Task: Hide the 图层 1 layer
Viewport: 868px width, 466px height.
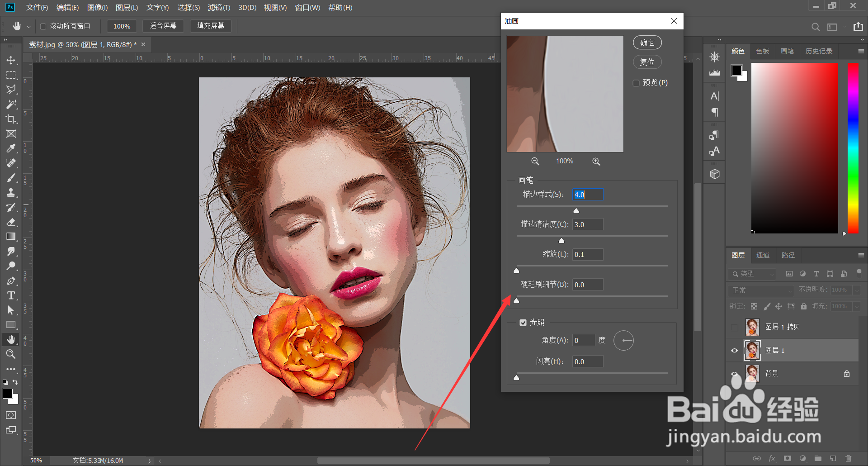Action: (735, 351)
